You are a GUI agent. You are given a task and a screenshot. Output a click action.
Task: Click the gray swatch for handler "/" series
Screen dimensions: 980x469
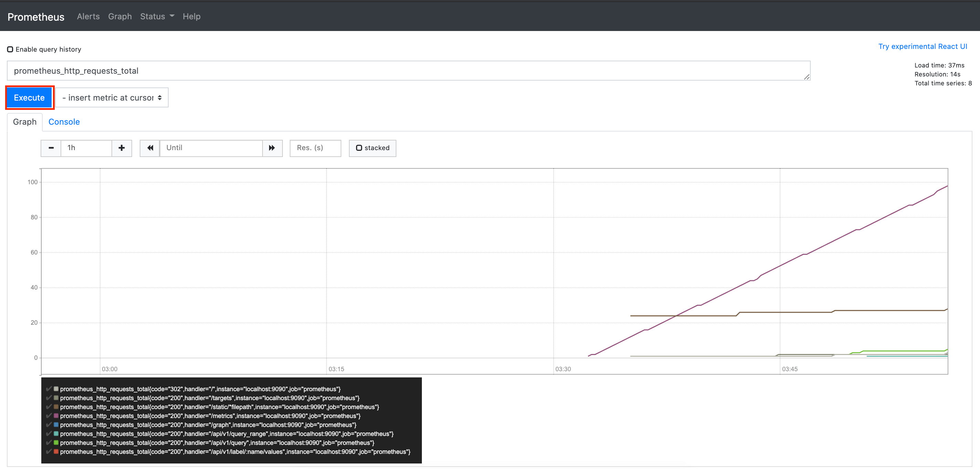pos(56,389)
